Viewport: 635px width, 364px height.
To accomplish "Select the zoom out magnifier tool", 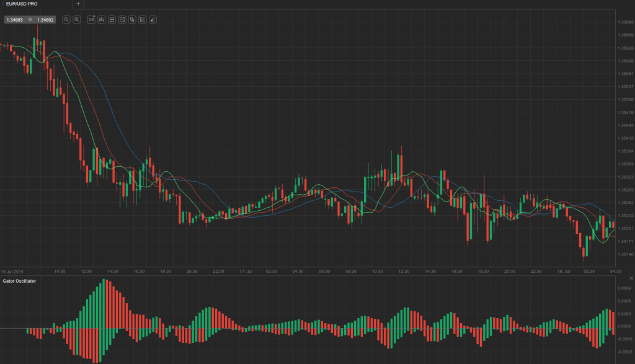I will [x=77, y=19].
